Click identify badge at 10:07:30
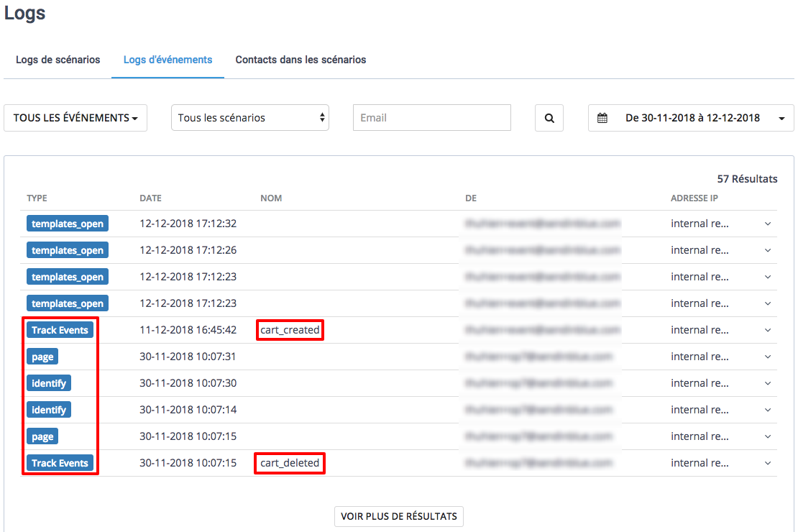This screenshot has width=798, height=532. point(49,383)
